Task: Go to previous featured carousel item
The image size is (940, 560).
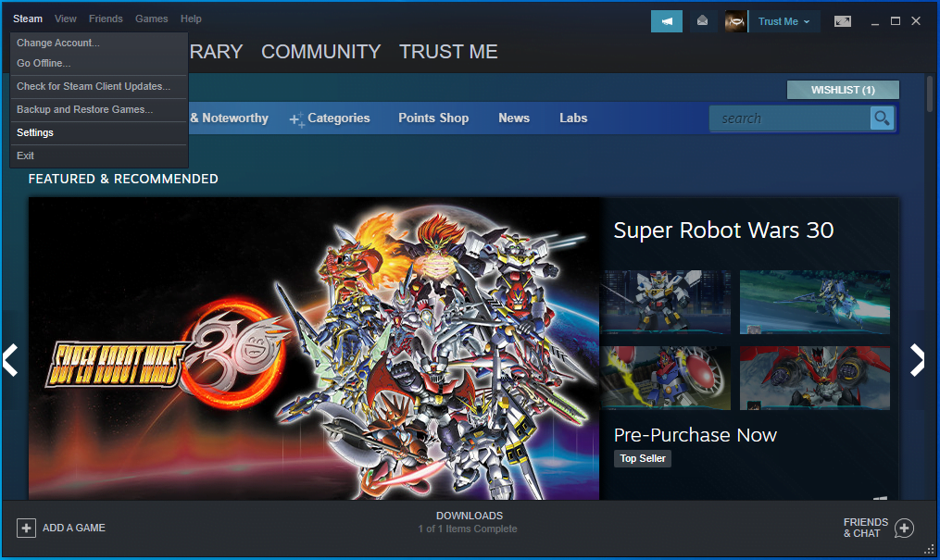Action: (x=10, y=360)
